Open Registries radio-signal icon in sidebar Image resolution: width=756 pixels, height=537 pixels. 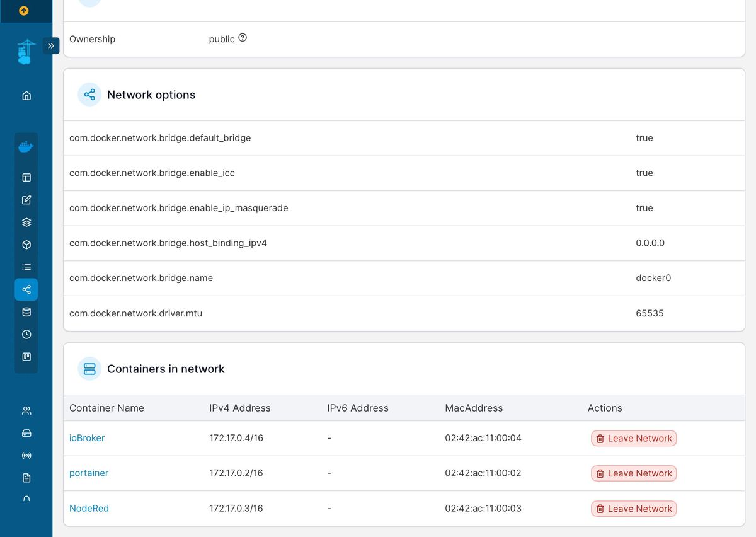26,456
